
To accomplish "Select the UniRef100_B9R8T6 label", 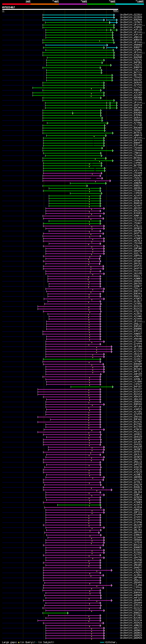I will pos(131,67).
